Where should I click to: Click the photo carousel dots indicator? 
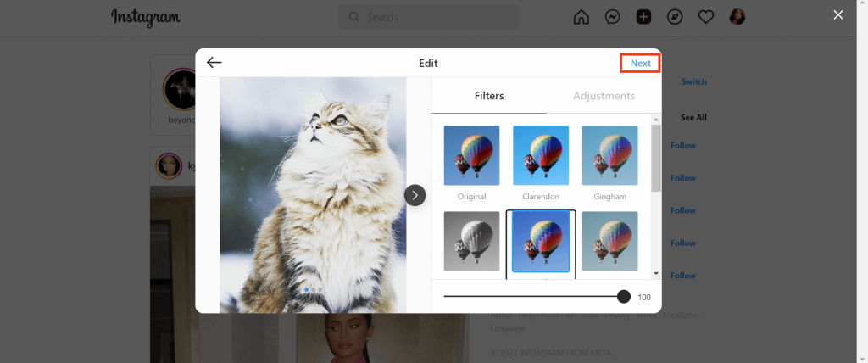[313, 289]
